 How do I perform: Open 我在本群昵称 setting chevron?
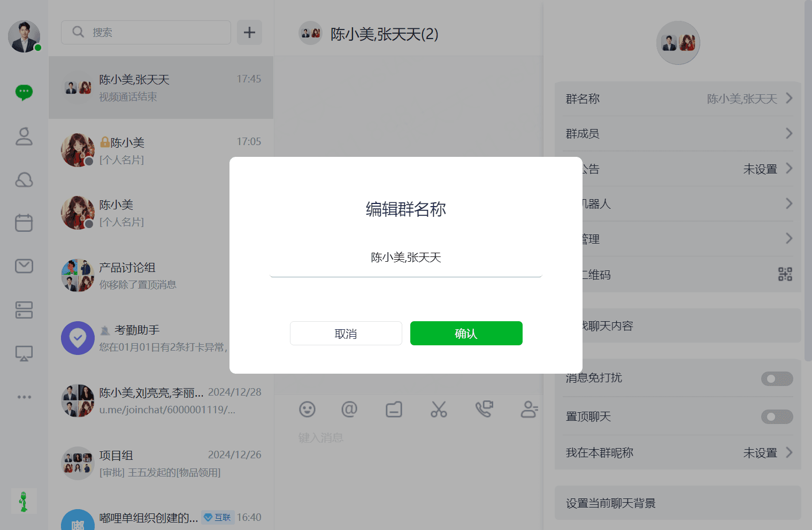tap(789, 452)
